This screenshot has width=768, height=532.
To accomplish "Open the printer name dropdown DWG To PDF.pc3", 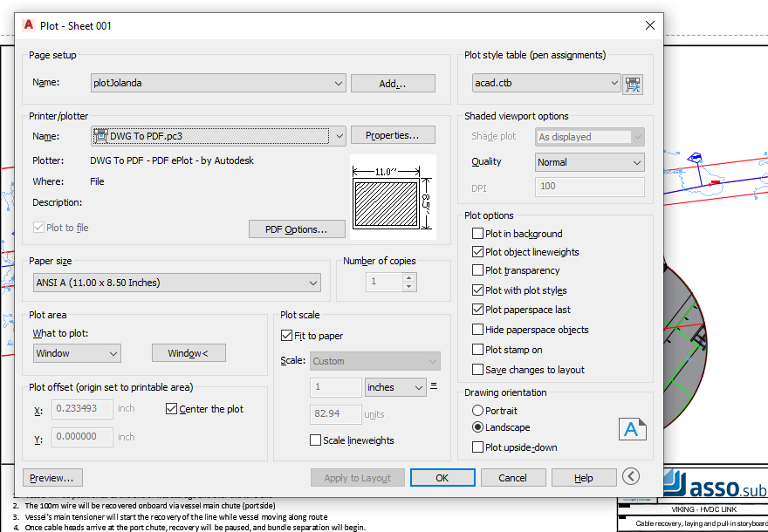I will point(218,136).
